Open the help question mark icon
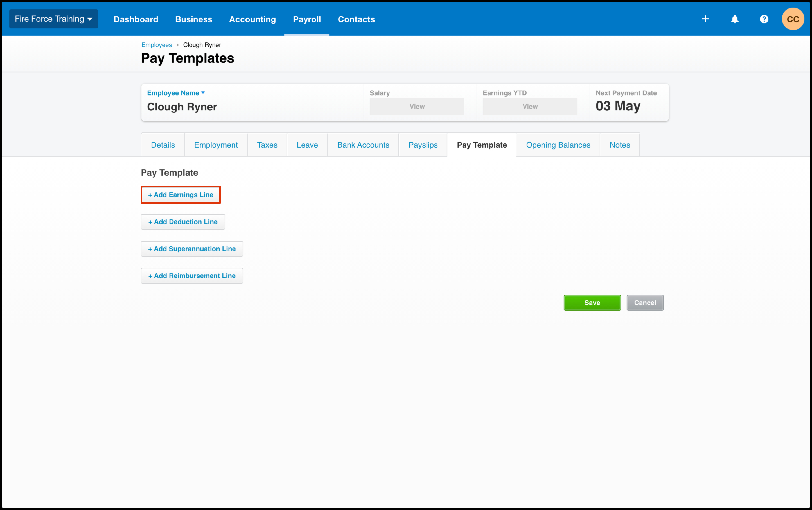Viewport: 812px width, 510px height. click(x=764, y=19)
